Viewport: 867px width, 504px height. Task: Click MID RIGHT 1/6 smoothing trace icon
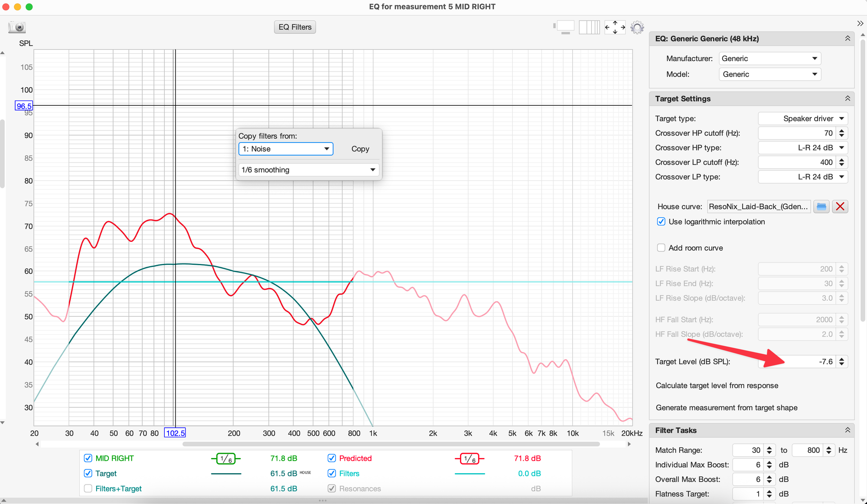point(225,458)
